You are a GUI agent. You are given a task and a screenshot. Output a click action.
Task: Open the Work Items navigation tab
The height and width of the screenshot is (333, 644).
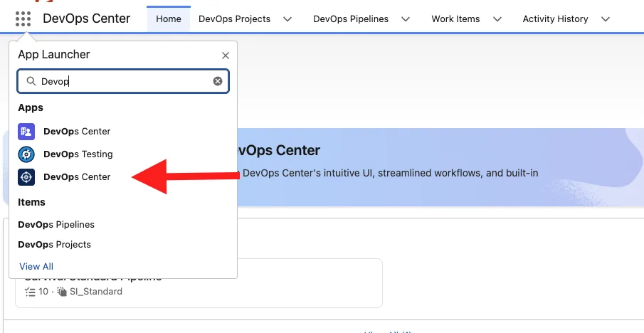click(x=455, y=19)
